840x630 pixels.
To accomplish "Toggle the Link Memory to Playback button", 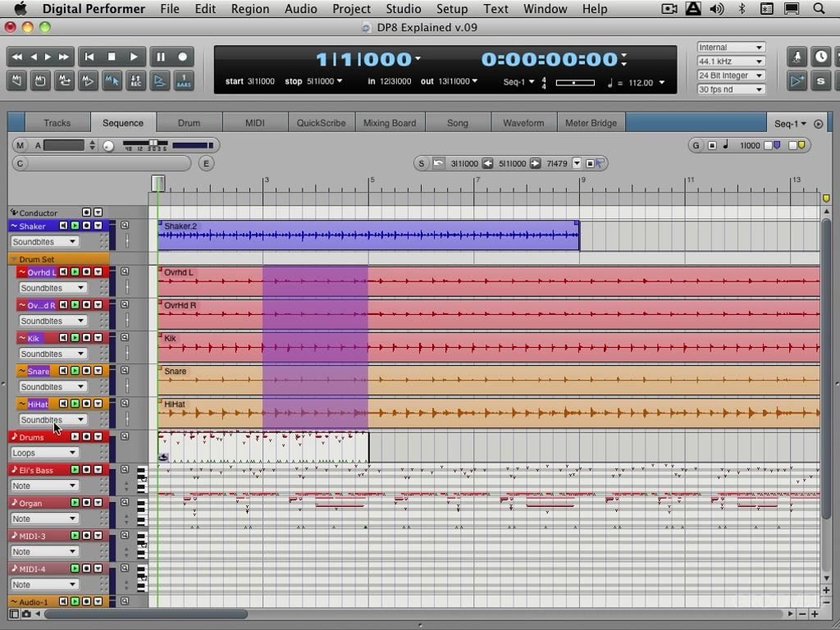I will [x=88, y=81].
